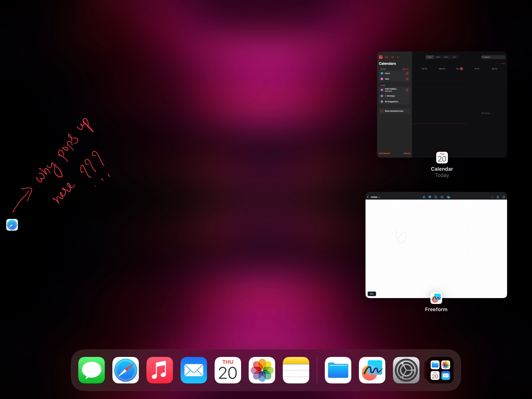
Task: Open Freeform from the dock
Action: pos(372,370)
